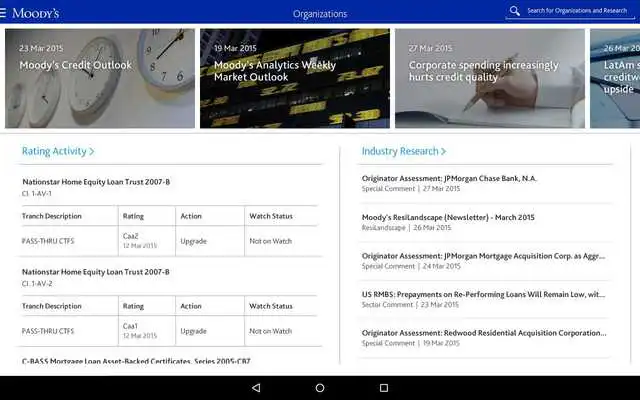Tap the search magnifier icon

(515, 11)
